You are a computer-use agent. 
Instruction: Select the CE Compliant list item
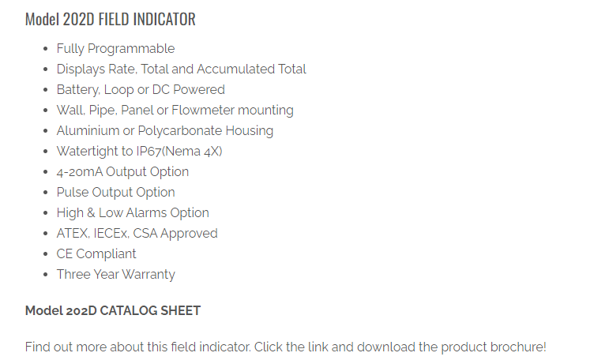coord(96,254)
